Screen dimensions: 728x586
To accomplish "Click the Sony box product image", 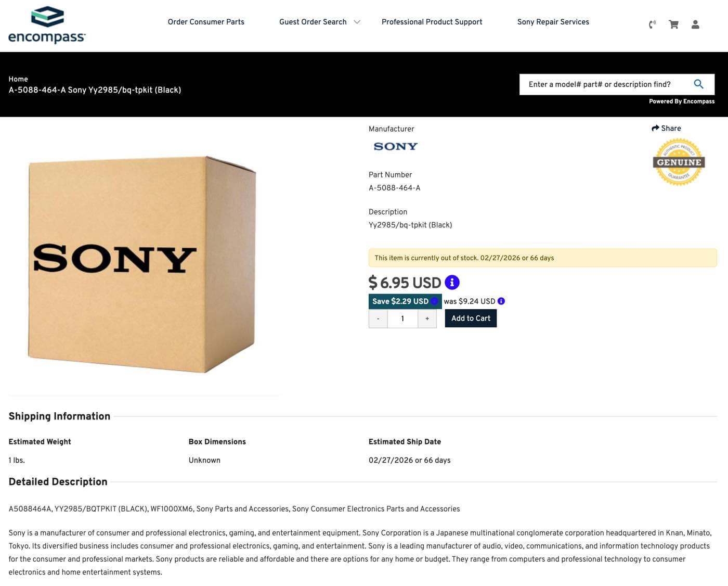I will (x=141, y=264).
